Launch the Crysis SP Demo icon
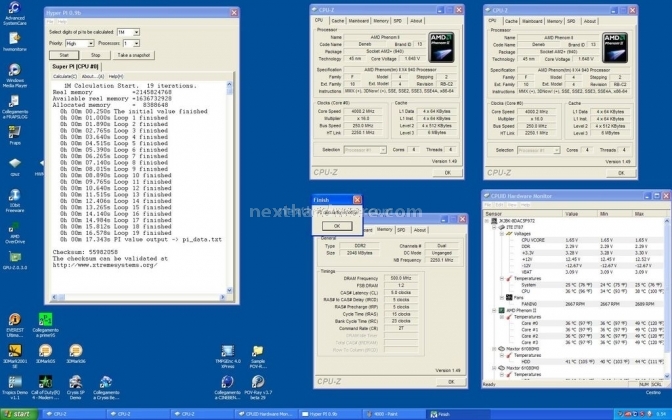The image size is (672, 420). click(x=76, y=387)
